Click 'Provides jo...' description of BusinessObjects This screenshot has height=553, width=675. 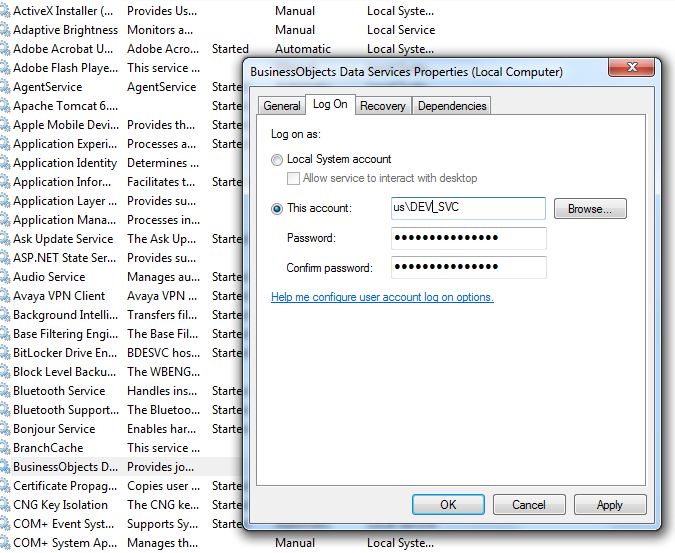[161, 467]
